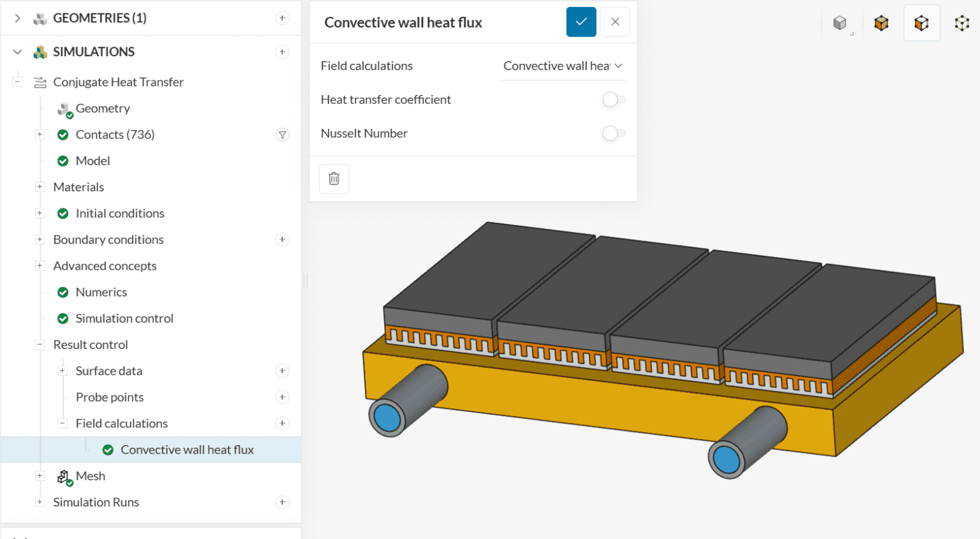
Task: Expand the GEOMETRIES section
Action: 17,18
